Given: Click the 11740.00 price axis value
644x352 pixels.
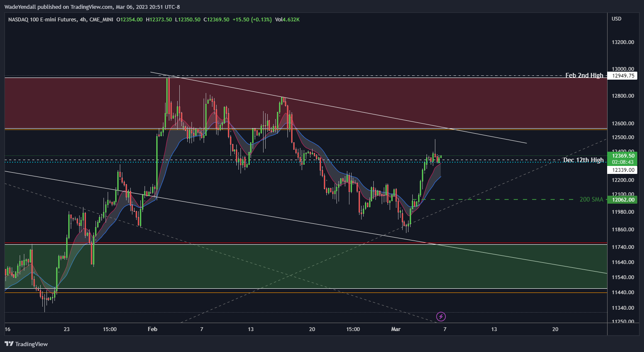Looking at the screenshot, I should (623, 247).
